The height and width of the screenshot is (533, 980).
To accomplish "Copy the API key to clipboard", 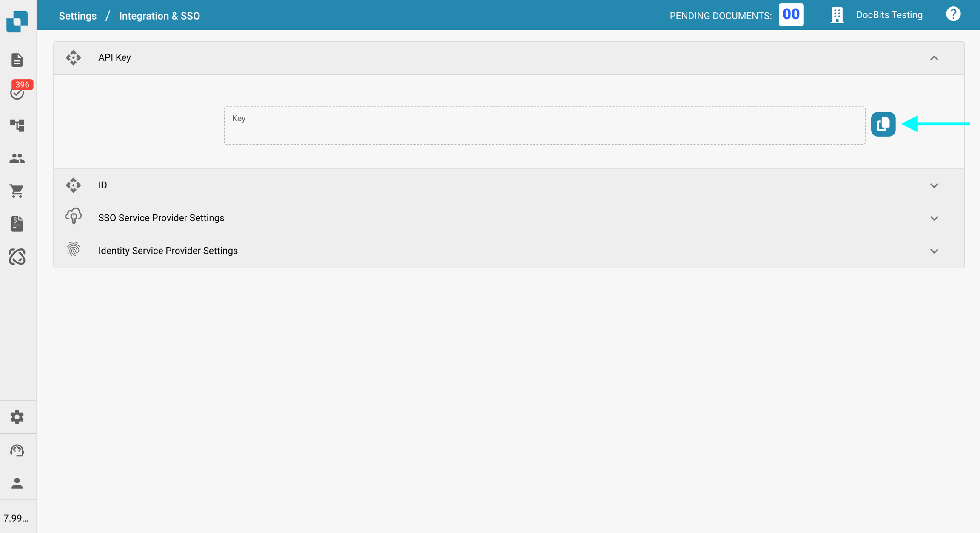I will click(x=883, y=124).
